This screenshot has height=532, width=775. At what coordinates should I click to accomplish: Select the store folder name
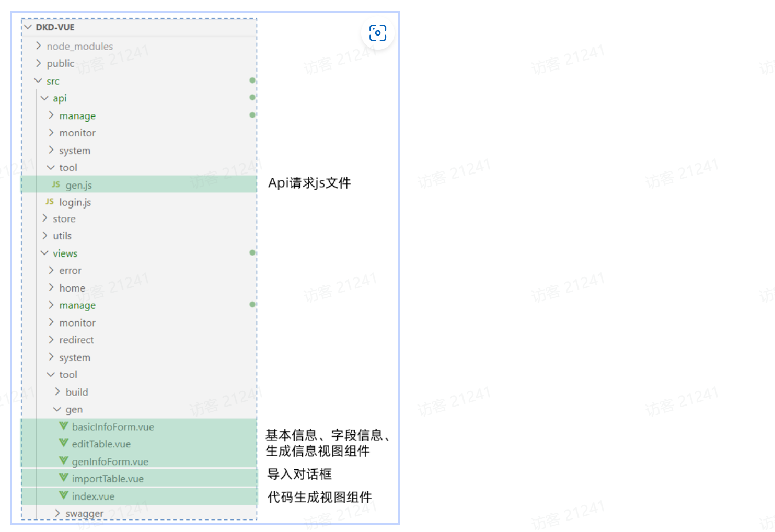click(x=64, y=218)
